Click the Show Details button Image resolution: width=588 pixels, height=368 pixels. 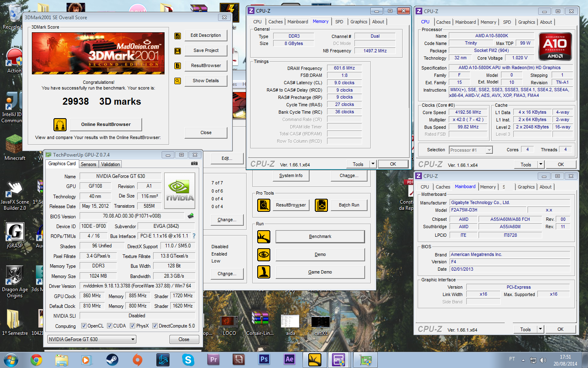pos(206,81)
